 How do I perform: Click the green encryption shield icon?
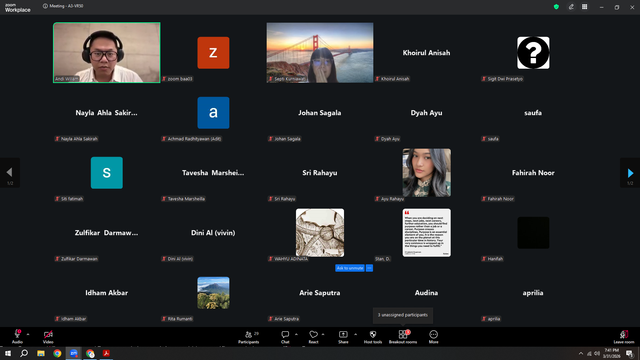click(x=556, y=7)
